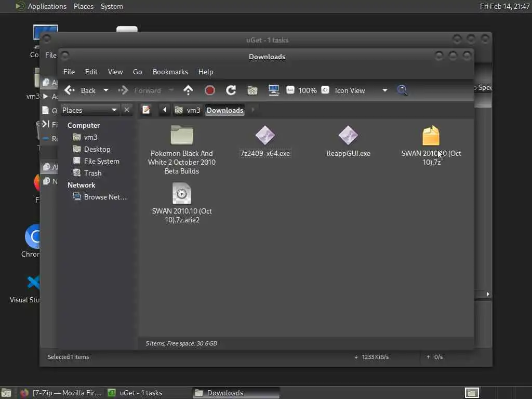This screenshot has width=532, height=399.
Task: Select Desktop in the Places sidebar
Action: click(x=91, y=149)
